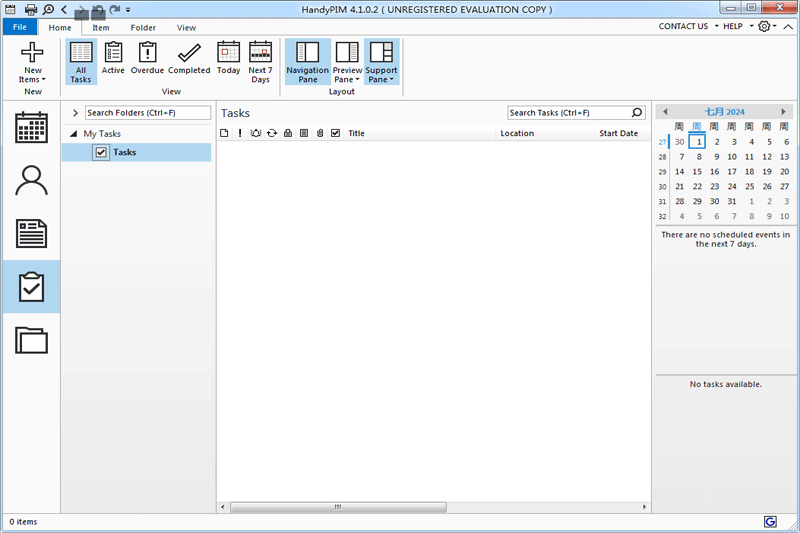Sort by the completed checkbox column
800x533 pixels.
click(335, 133)
